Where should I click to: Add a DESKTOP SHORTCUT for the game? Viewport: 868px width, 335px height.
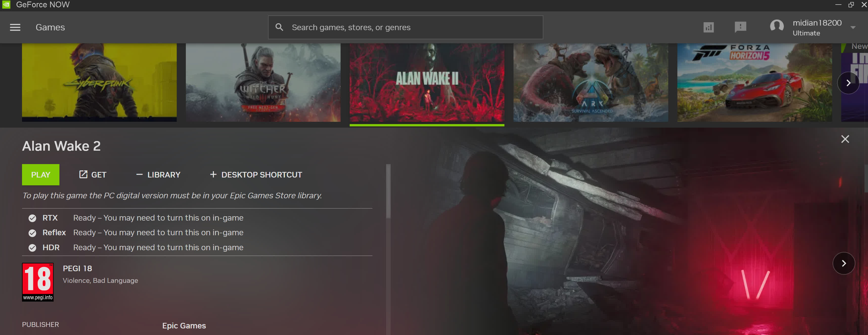click(256, 175)
